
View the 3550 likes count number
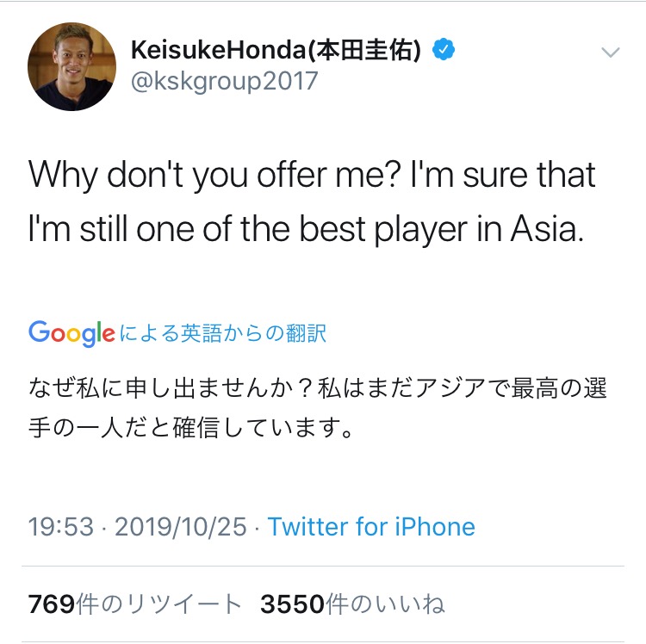tap(294, 604)
